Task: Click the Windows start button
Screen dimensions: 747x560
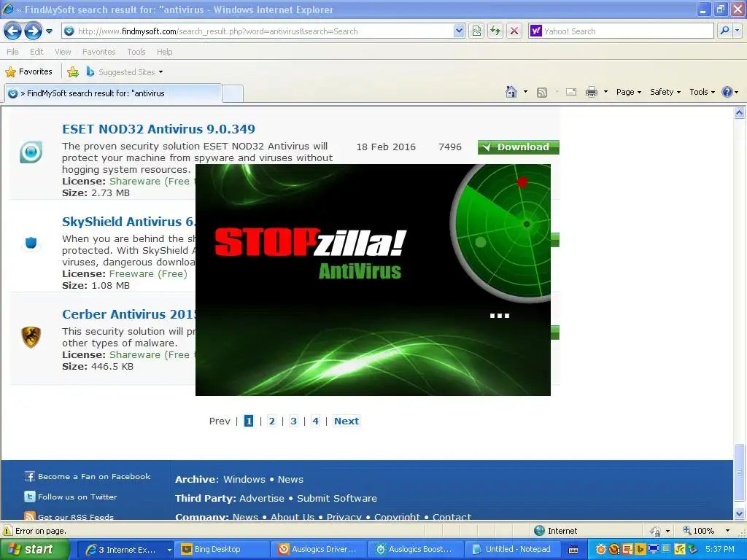Action: (35, 550)
